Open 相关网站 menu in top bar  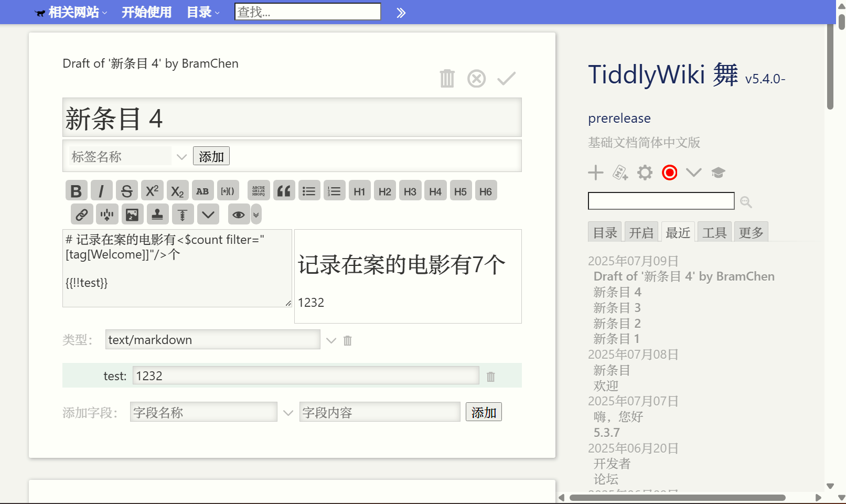71,13
